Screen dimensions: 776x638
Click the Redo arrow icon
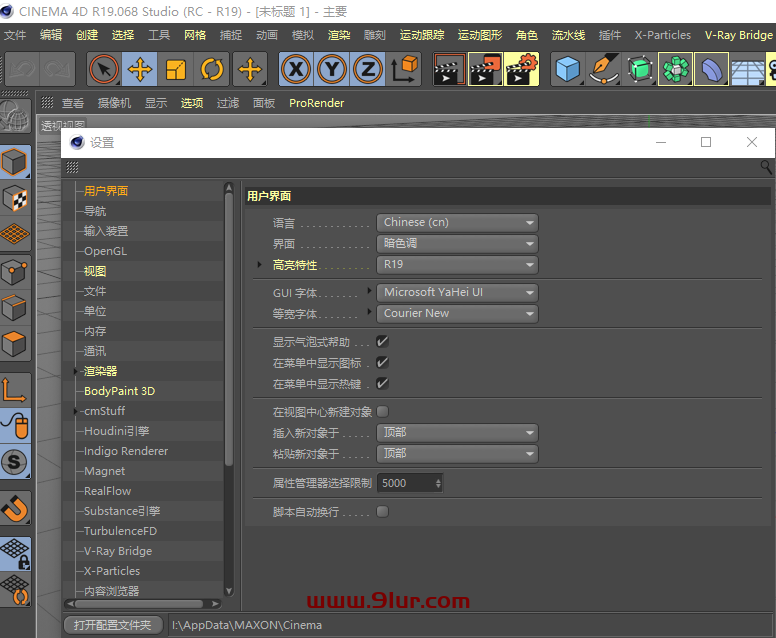pos(57,69)
